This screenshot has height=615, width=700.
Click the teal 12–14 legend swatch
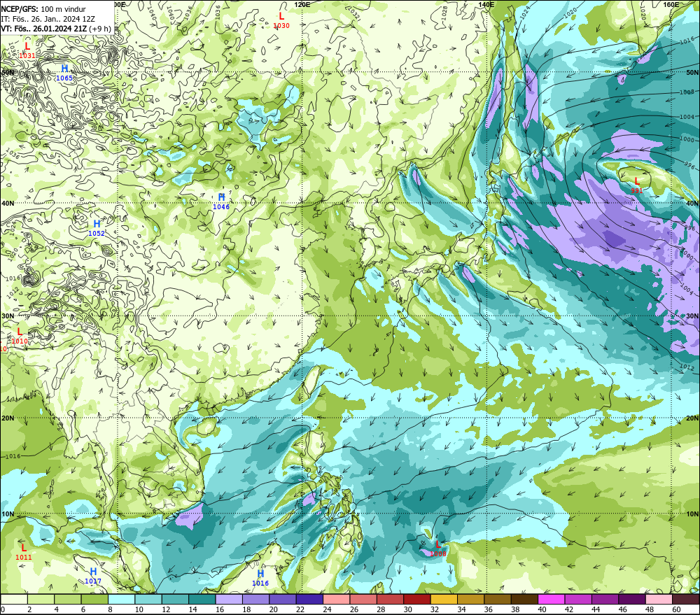(176, 599)
